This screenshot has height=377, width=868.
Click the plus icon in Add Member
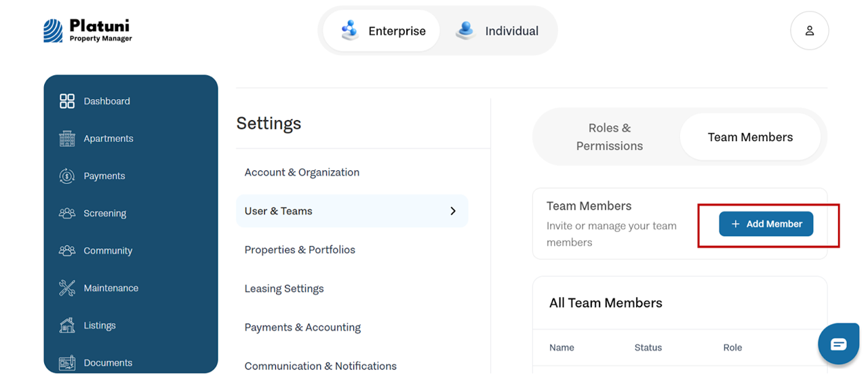point(735,224)
